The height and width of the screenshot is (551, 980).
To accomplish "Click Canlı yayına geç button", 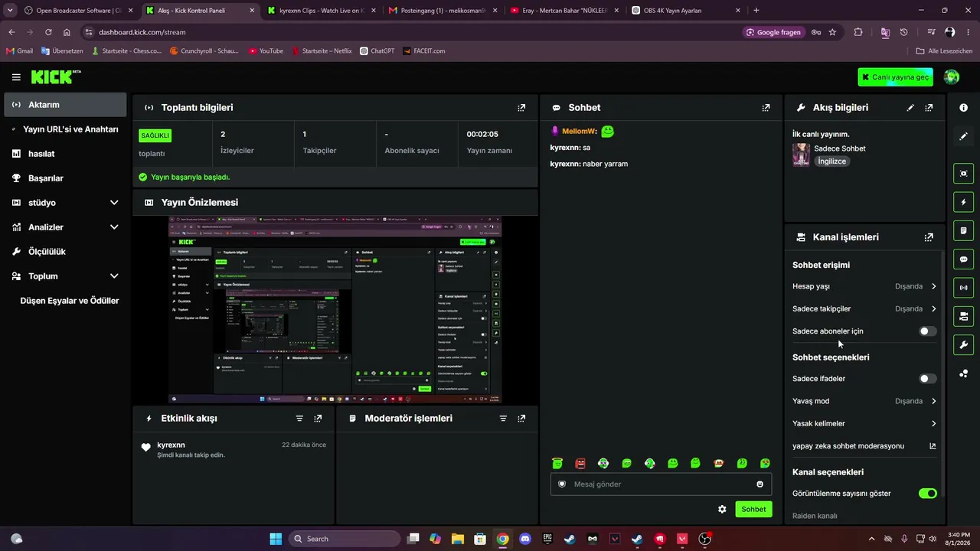I will pos(896,77).
